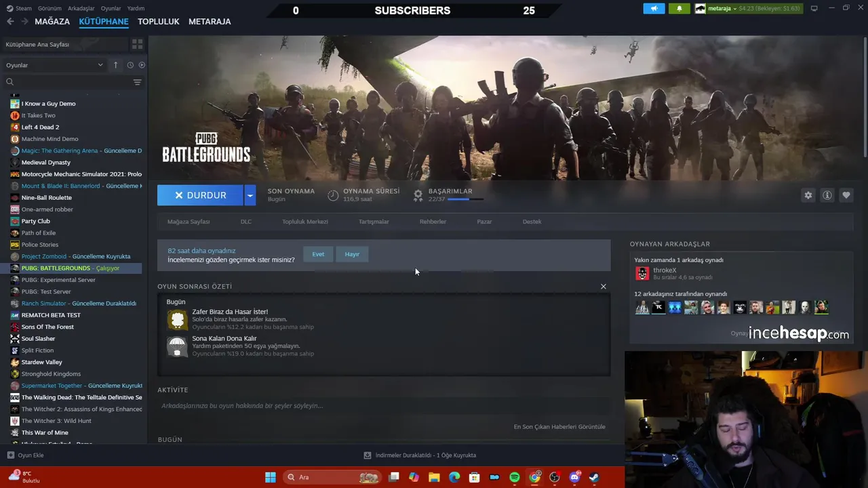868x488 pixels.
Task: Select Medieval Dynasty in the list
Action: pyautogui.click(x=45, y=162)
